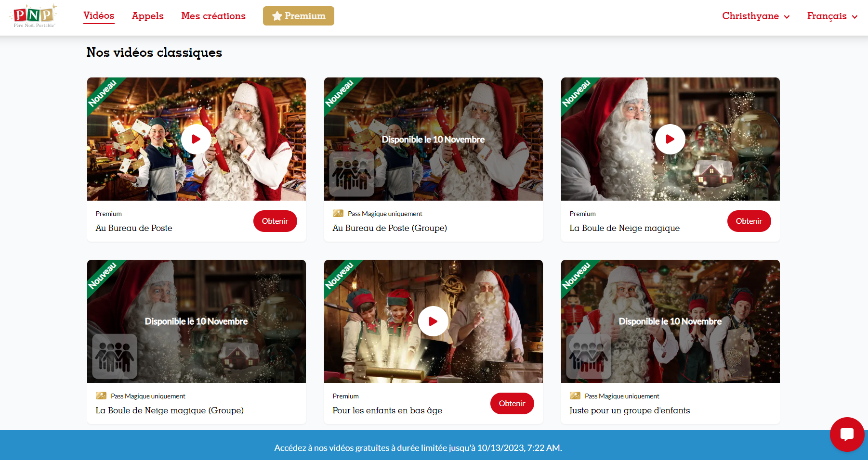Click the title Juste pour un groupe d'enfants

pos(630,410)
